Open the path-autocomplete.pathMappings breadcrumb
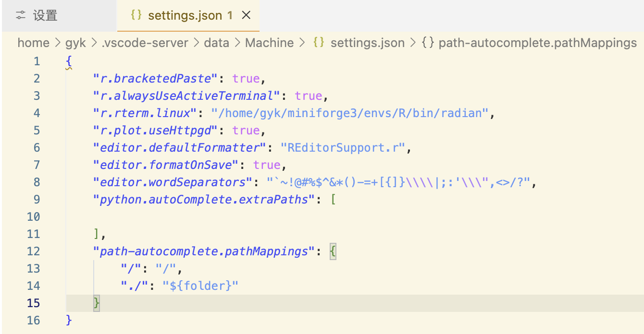 click(538, 43)
